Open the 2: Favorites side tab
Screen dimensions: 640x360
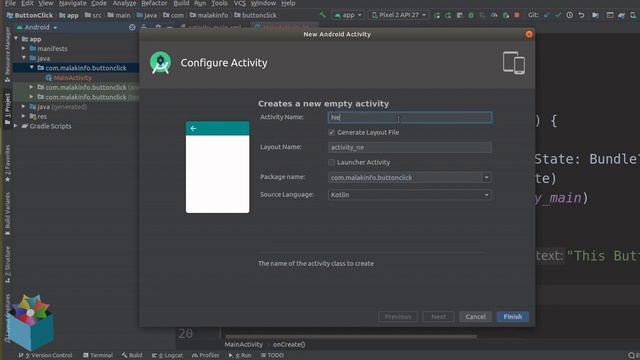7,163
